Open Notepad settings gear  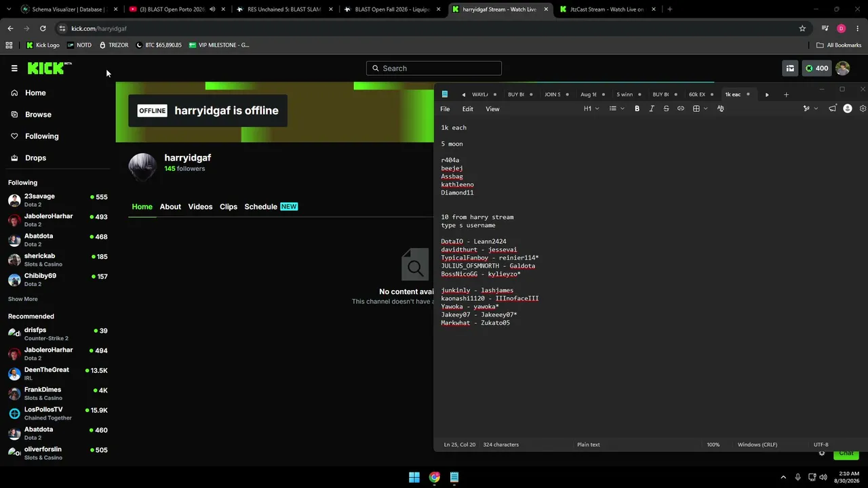(863, 108)
